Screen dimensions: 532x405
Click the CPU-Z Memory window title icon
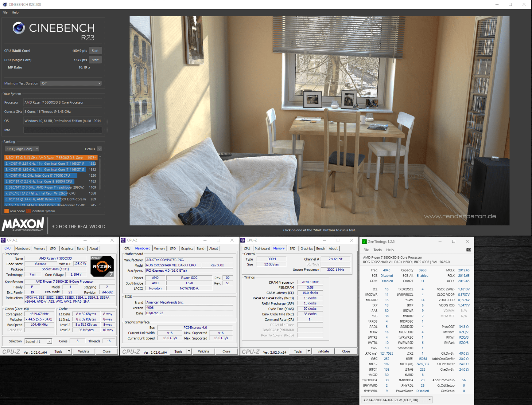[x=243, y=240]
